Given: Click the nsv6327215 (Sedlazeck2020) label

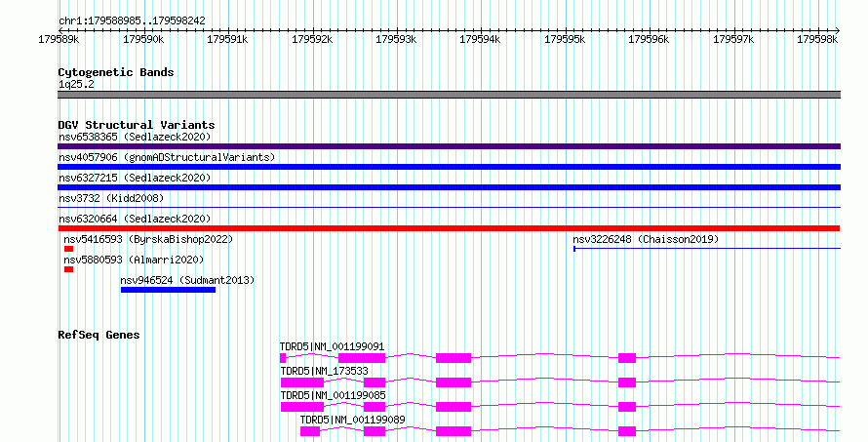Looking at the screenshot, I should (135, 178).
